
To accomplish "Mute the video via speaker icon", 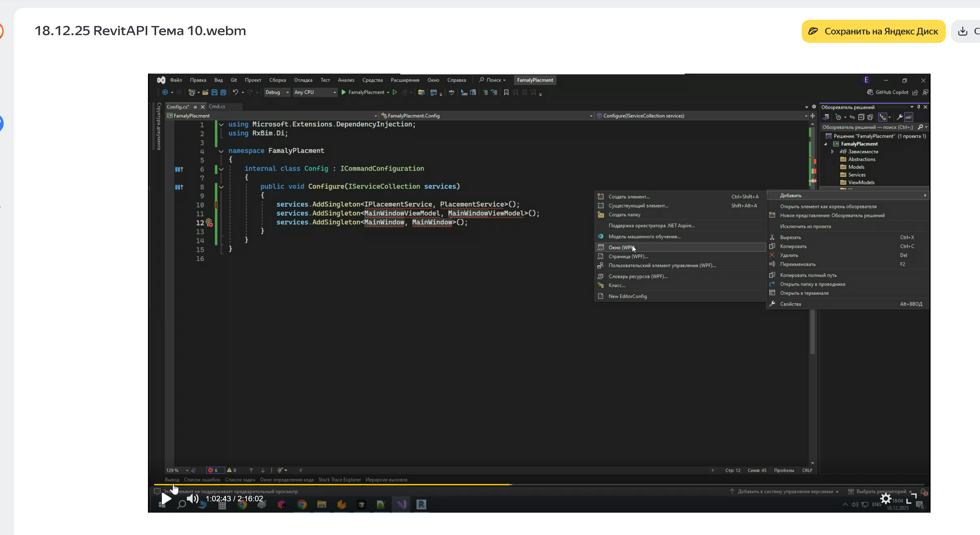I will [x=193, y=498].
